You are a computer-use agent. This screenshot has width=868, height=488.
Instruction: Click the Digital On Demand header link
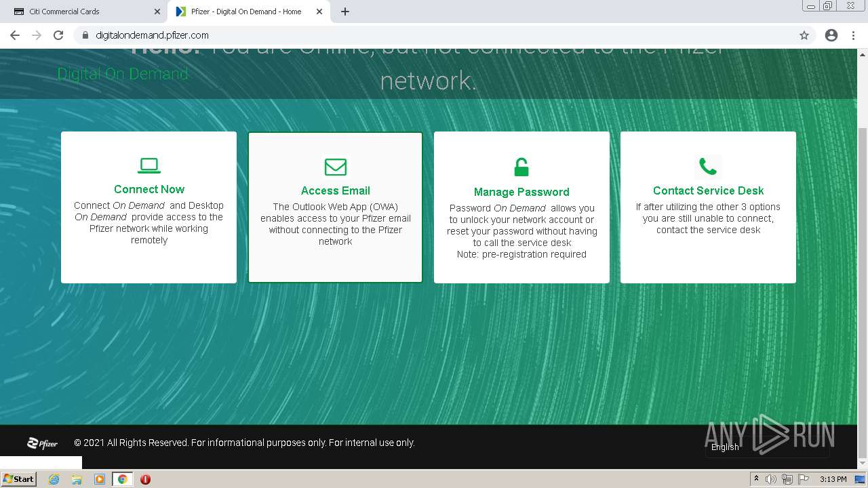pyautogui.click(x=123, y=74)
